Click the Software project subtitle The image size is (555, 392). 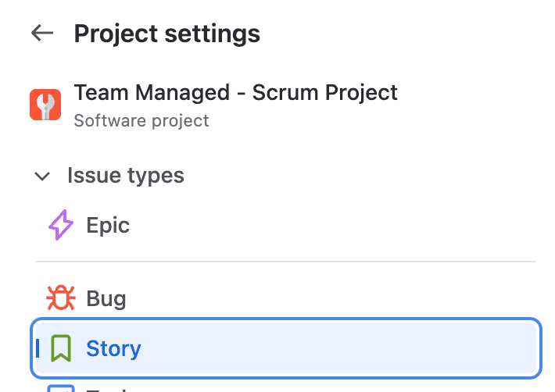pos(141,120)
